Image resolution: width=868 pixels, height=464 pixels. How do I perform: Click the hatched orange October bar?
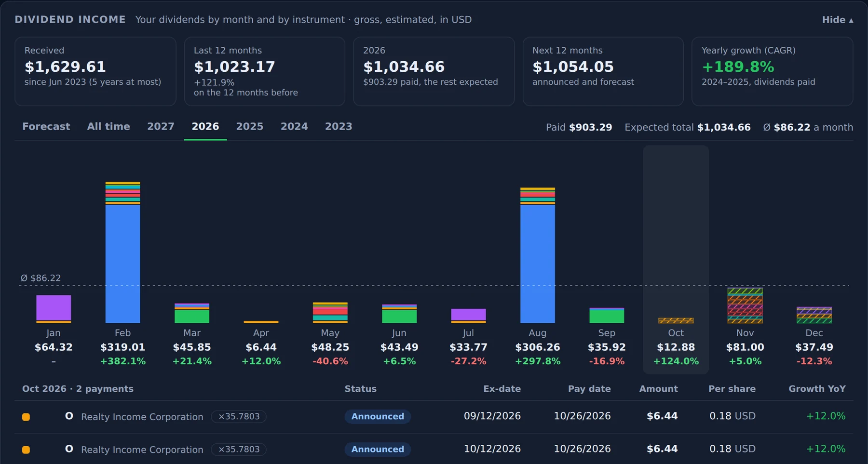coord(676,320)
